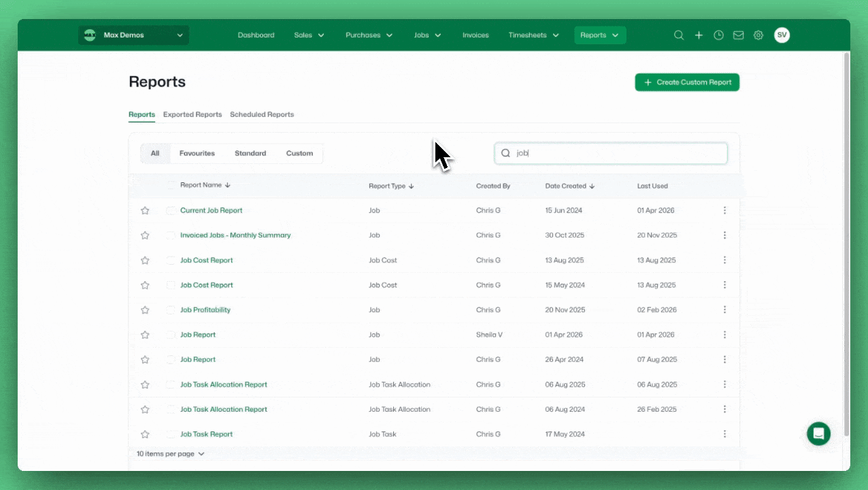Star the Current Job Report row

click(145, 211)
